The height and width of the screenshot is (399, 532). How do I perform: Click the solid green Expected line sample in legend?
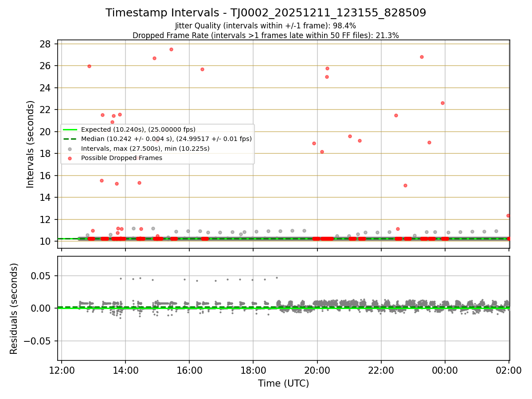70,129
